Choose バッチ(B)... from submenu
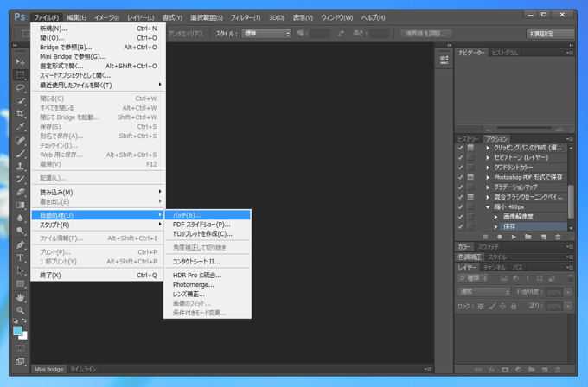Screen dimensions: 588x387 click(208, 215)
